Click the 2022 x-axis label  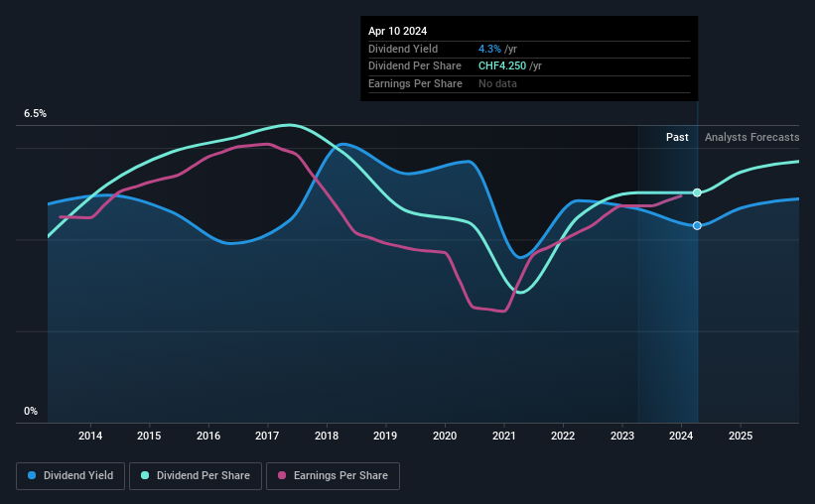563,436
